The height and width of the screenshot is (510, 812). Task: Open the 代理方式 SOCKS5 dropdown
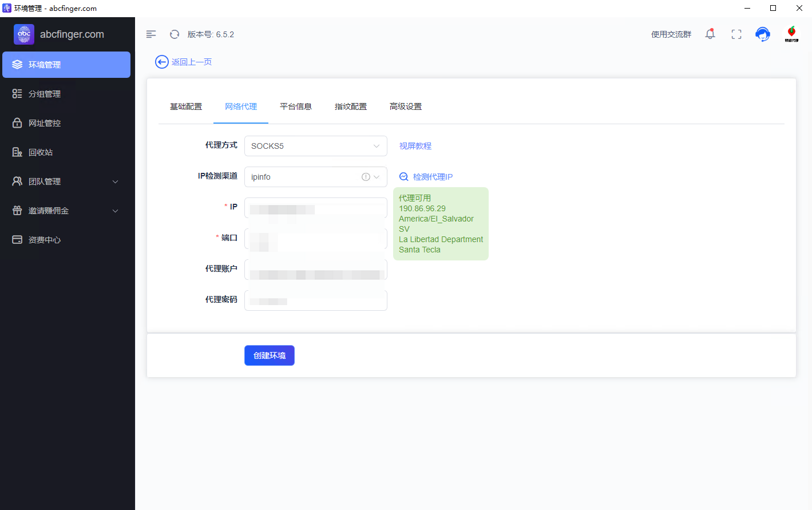315,146
